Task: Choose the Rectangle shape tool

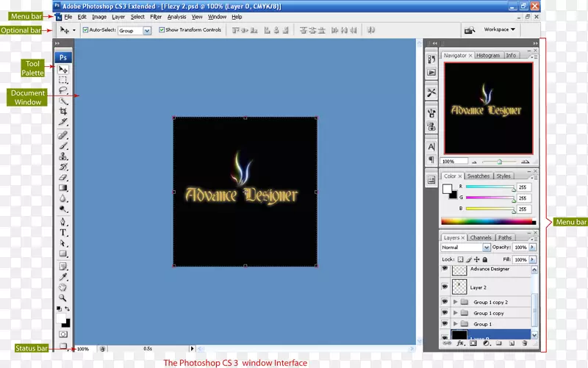Action: (x=63, y=253)
